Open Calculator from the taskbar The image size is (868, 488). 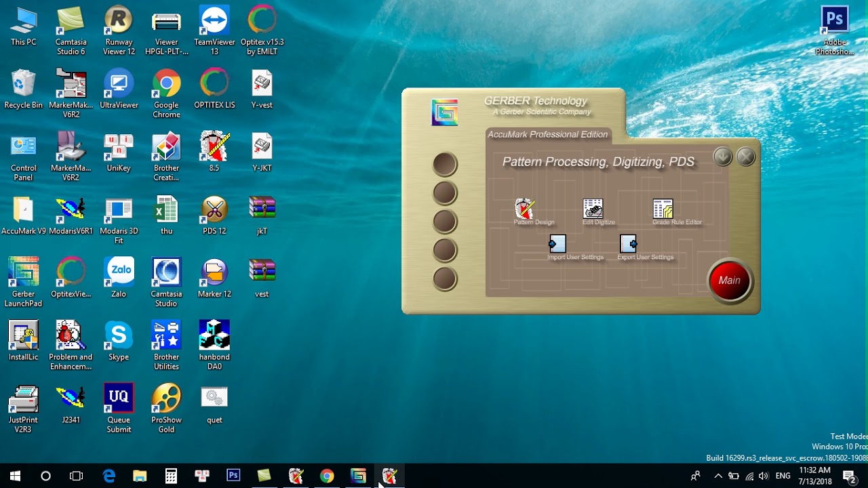click(171, 476)
